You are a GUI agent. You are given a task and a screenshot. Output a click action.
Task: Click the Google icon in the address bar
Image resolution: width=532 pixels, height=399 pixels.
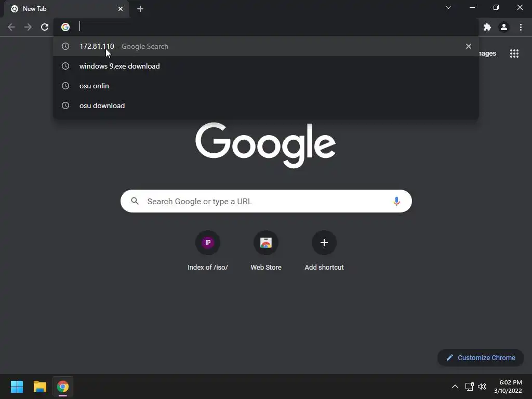coord(65,27)
